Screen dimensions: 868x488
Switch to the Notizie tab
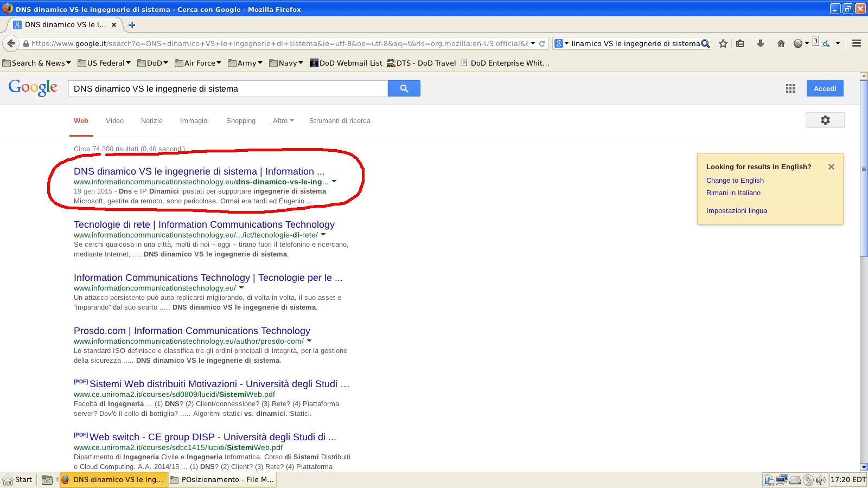click(152, 120)
